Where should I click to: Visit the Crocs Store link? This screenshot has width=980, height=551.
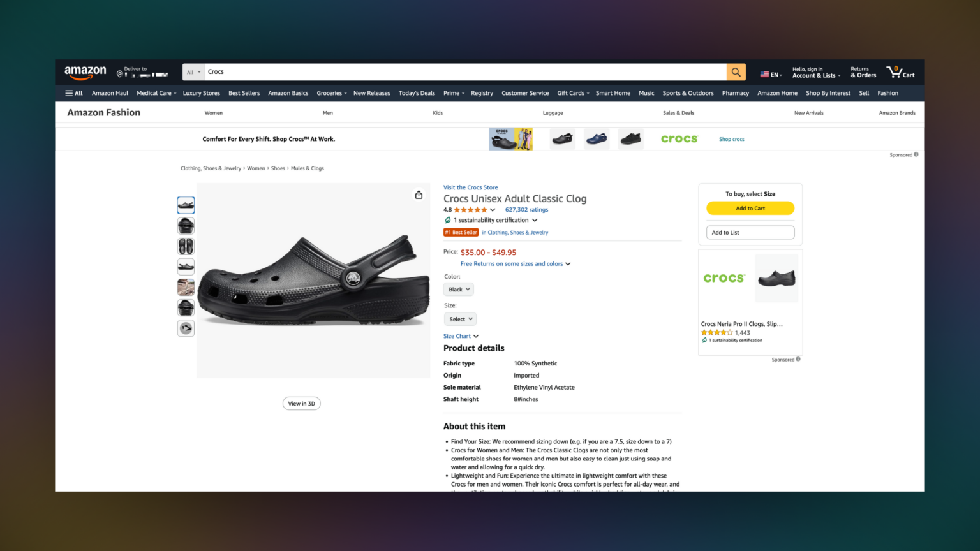[470, 187]
